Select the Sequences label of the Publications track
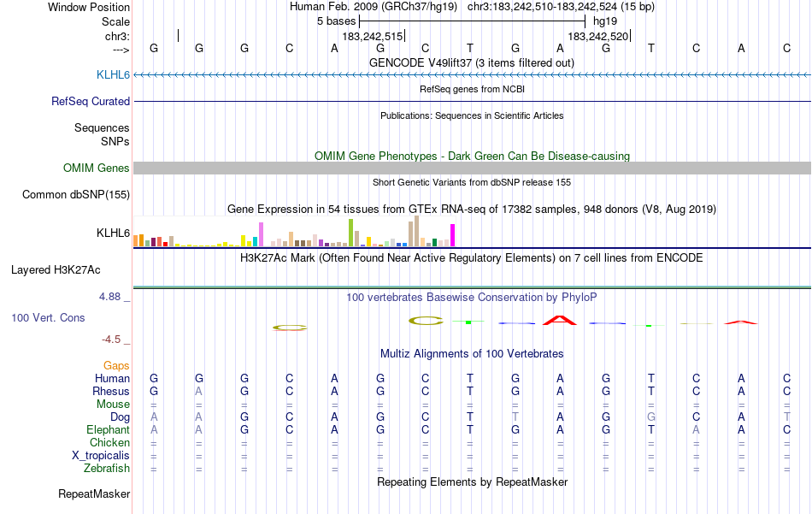 tap(102, 128)
